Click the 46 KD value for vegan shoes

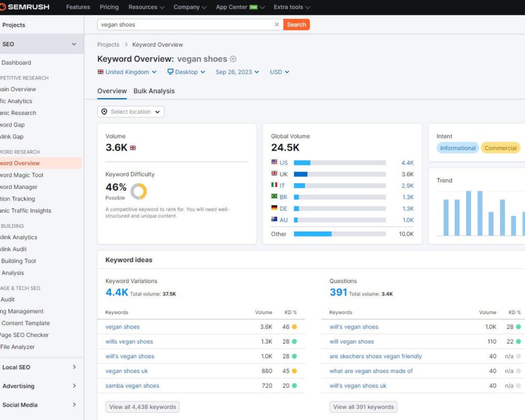click(286, 327)
